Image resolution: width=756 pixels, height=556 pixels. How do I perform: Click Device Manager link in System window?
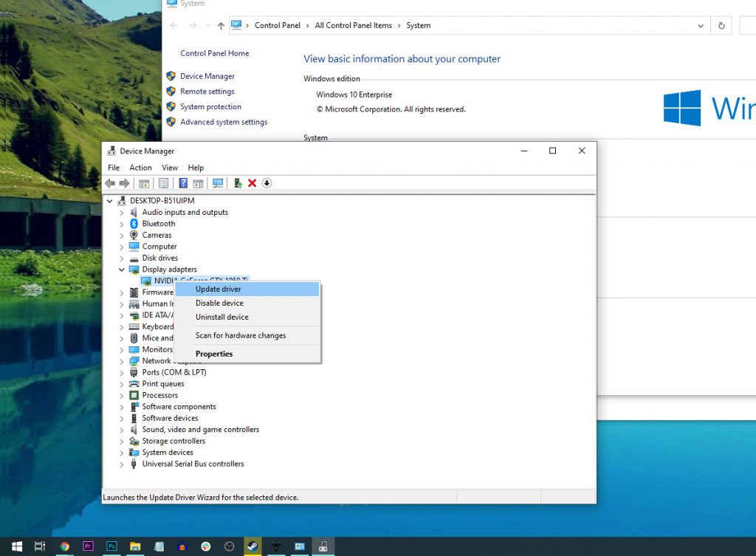click(x=207, y=76)
